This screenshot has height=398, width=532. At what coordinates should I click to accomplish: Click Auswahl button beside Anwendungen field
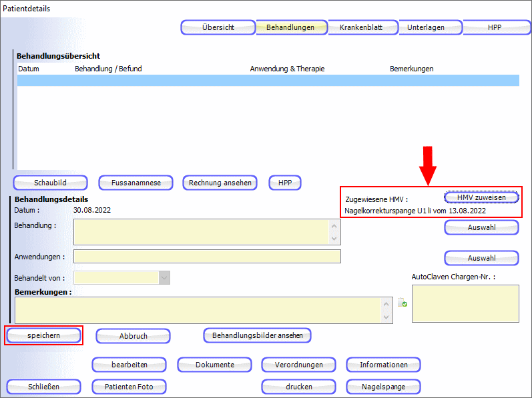point(481,258)
